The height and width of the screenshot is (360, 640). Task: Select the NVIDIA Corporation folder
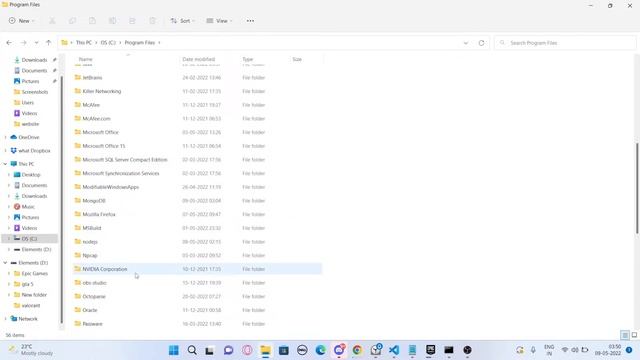[198, 269]
